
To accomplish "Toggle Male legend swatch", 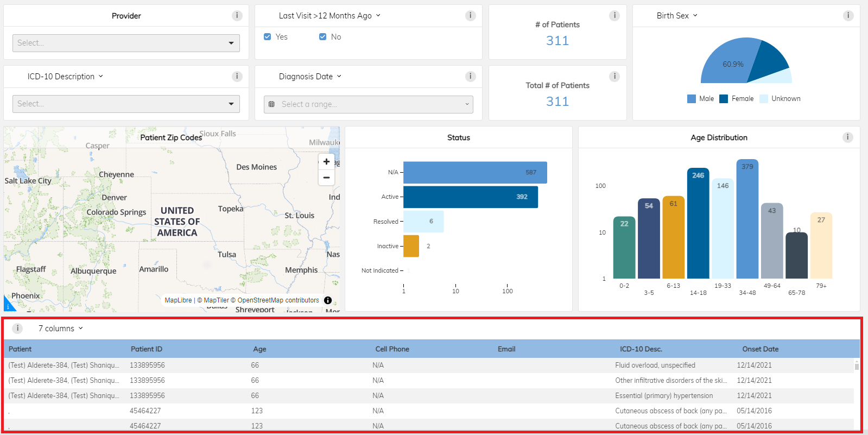I will click(692, 99).
